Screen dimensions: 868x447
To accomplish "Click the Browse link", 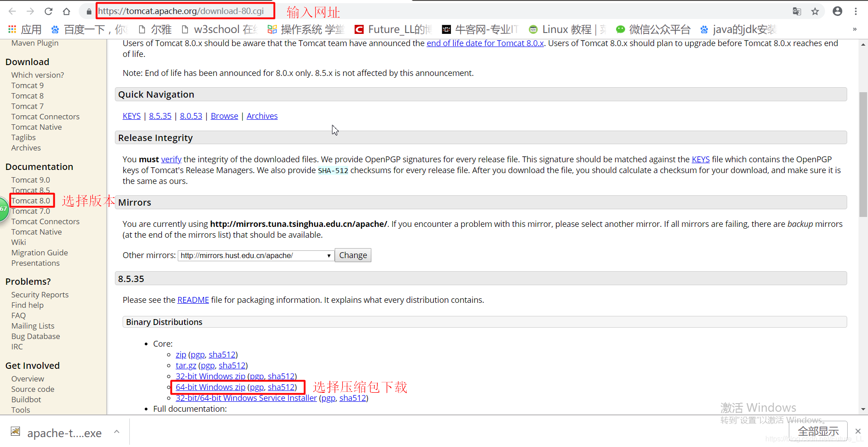I will (x=224, y=116).
